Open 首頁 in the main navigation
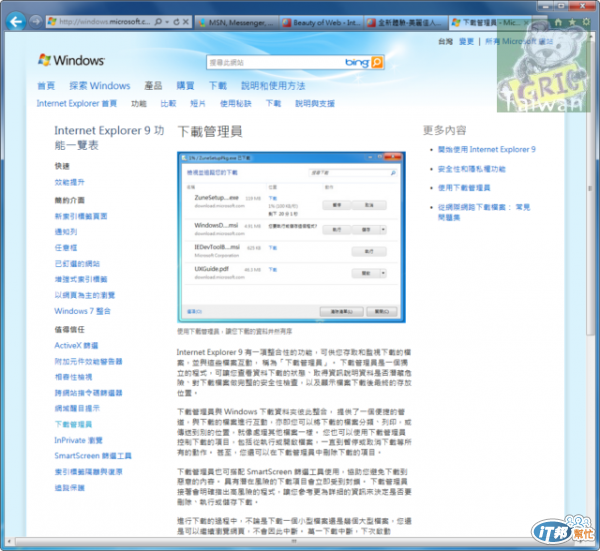This screenshot has width=600, height=551. 46,86
